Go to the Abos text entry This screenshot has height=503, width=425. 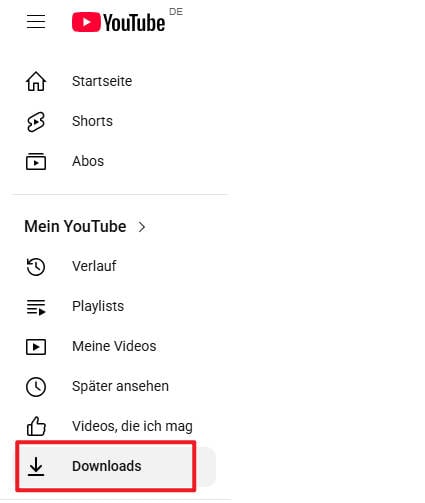[x=88, y=161]
